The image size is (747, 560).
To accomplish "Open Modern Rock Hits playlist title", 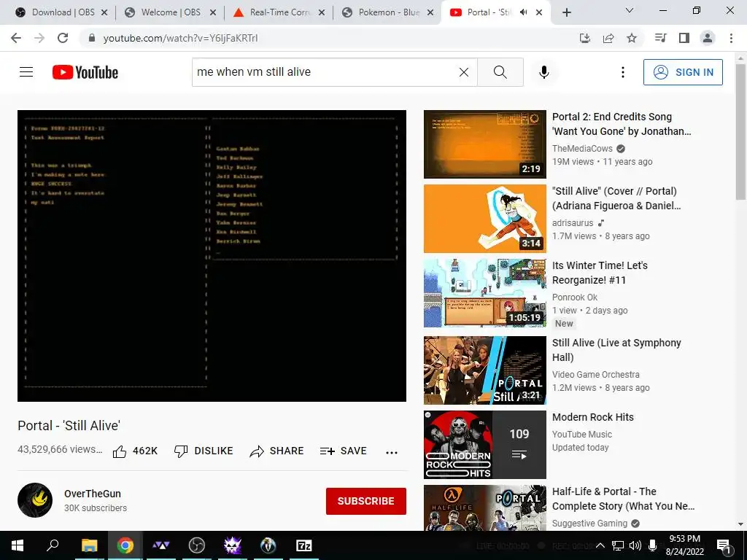I will [592, 417].
